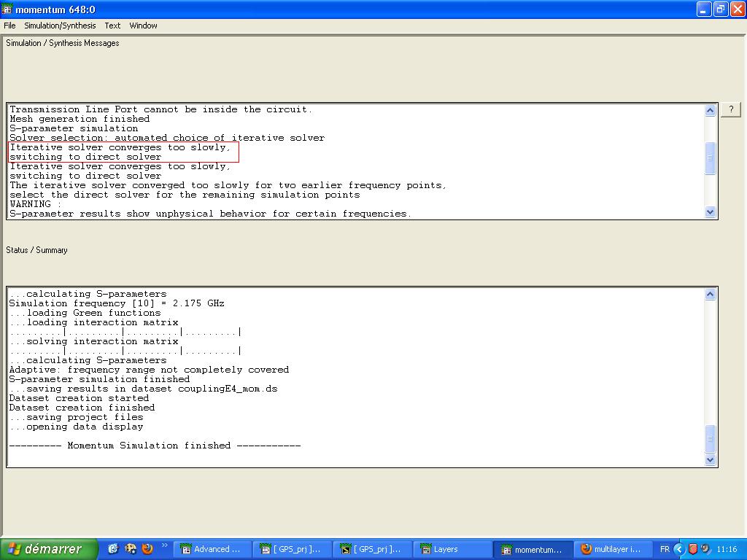Click the 11:16 system clock
This screenshot has height=560, width=747.
click(727, 549)
